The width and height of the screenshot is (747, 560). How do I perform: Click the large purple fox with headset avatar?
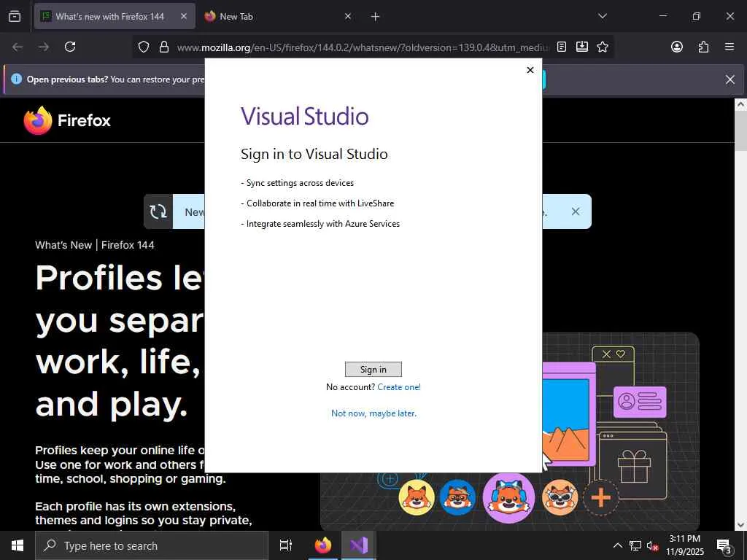coord(508,497)
